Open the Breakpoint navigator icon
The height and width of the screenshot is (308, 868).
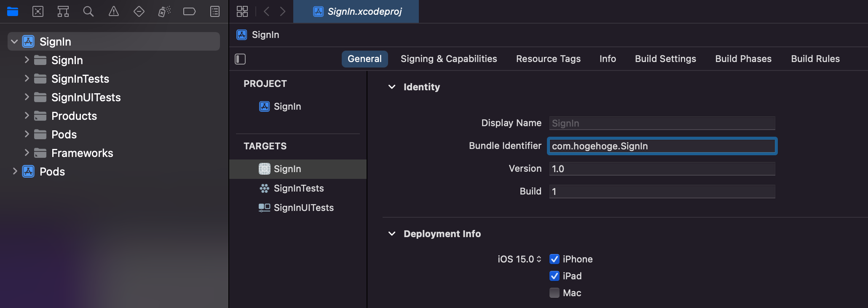[x=189, y=11]
